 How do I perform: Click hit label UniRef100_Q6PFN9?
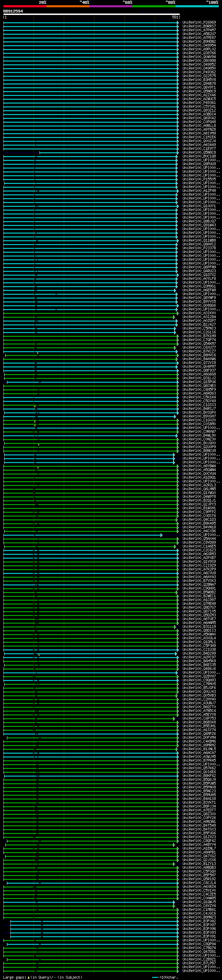(x=199, y=267)
